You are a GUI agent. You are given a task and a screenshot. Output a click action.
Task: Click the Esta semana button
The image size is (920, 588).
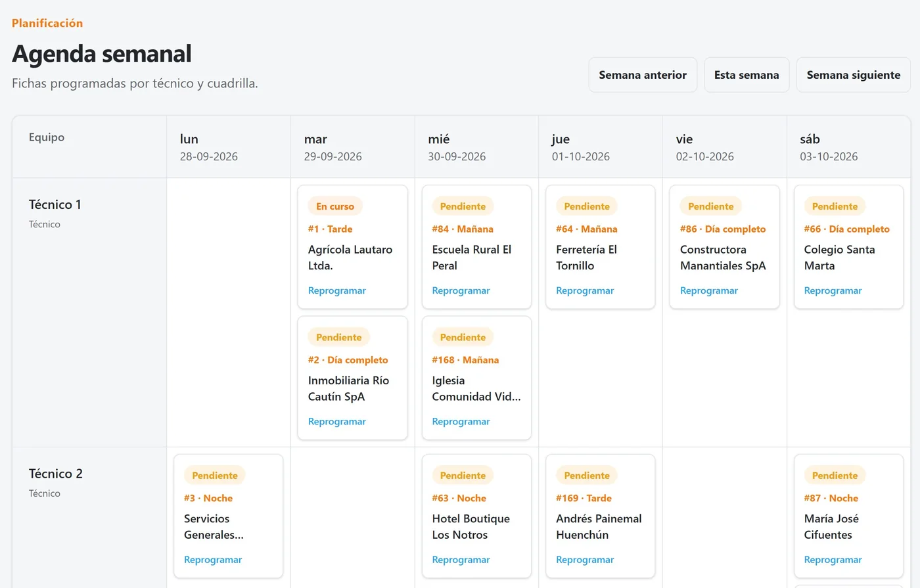[x=747, y=75]
